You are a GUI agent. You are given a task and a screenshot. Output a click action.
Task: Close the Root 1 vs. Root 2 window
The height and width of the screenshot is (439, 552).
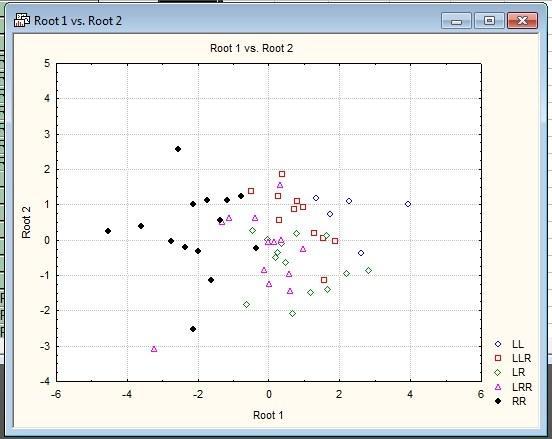pos(522,21)
